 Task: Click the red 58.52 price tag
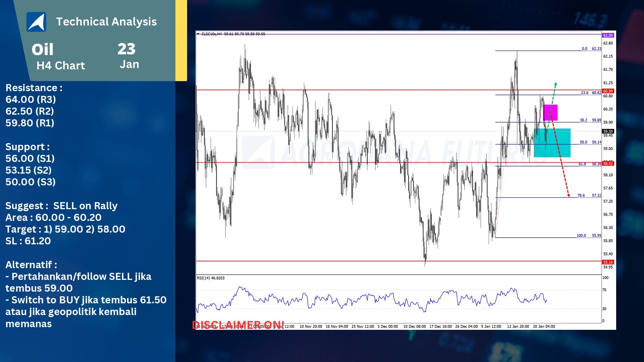point(608,164)
